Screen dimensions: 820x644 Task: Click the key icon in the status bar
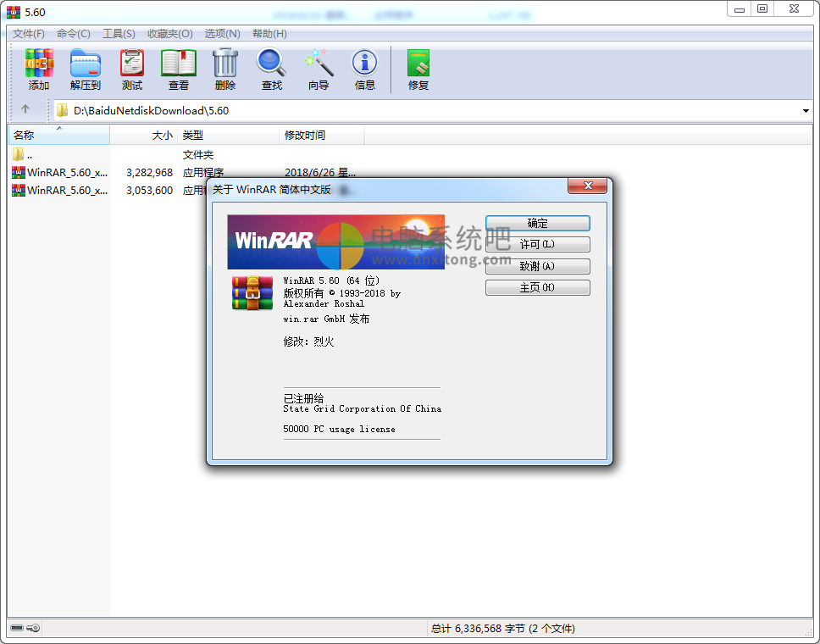tap(33, 628)
